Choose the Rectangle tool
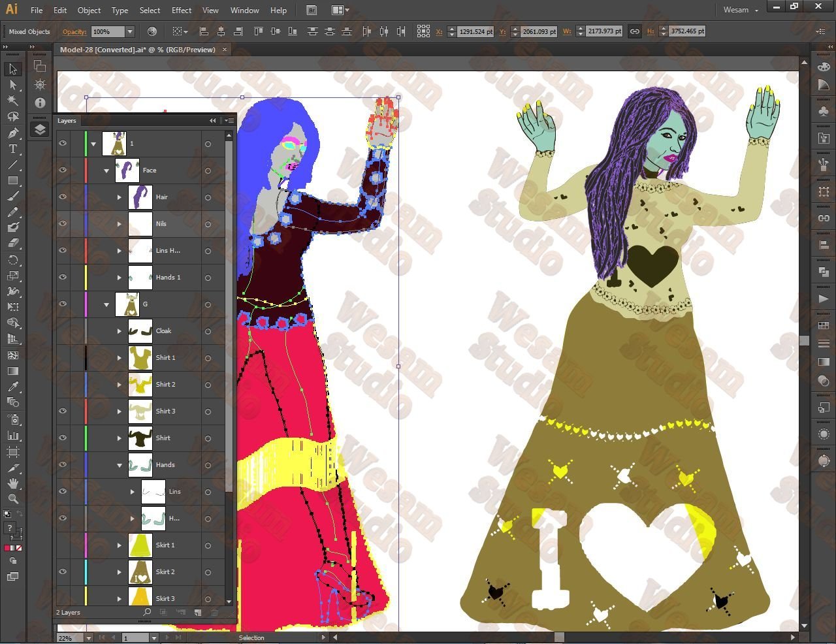The image size is (836, 644). [13, 180]
